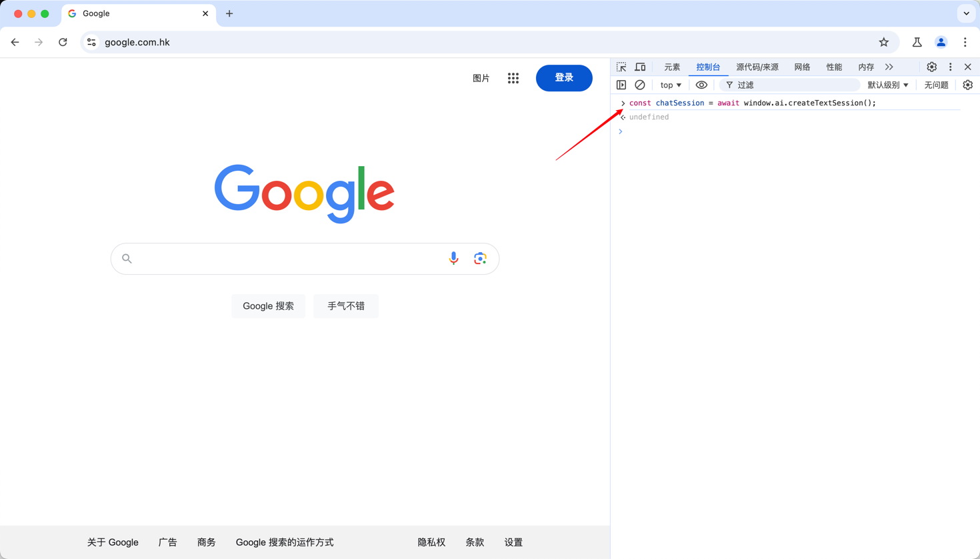The image size is (980, 559).
Task: Click the browser address bar URL
Action: click(x=137, y=42)
